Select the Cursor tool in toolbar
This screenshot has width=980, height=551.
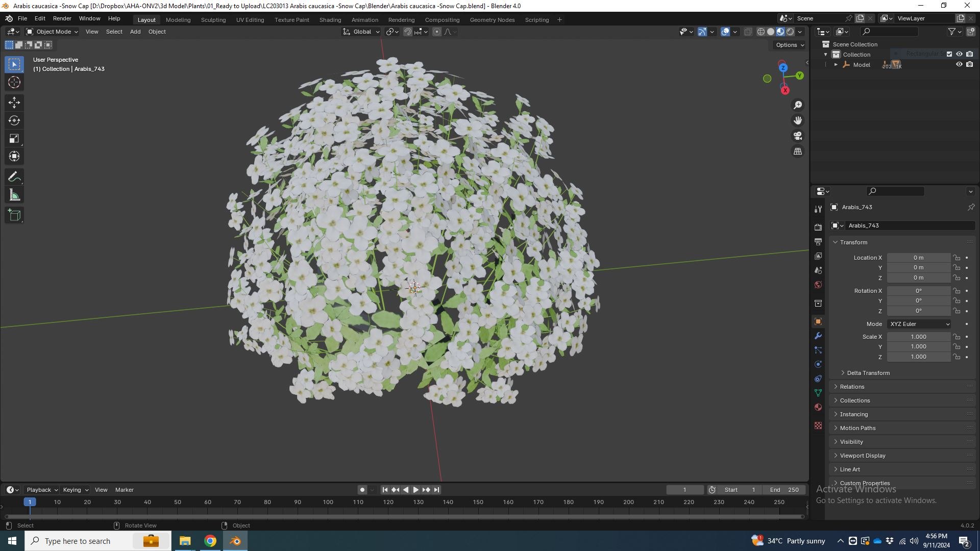tap(14, 82)
